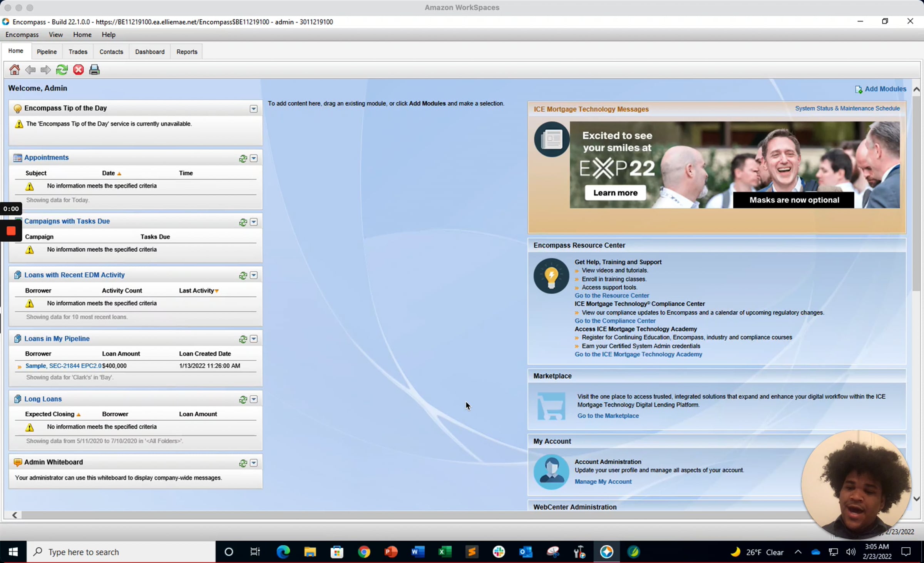
Task: Expand the Tip of the Day options dropdown
Action: click(254, 109)
